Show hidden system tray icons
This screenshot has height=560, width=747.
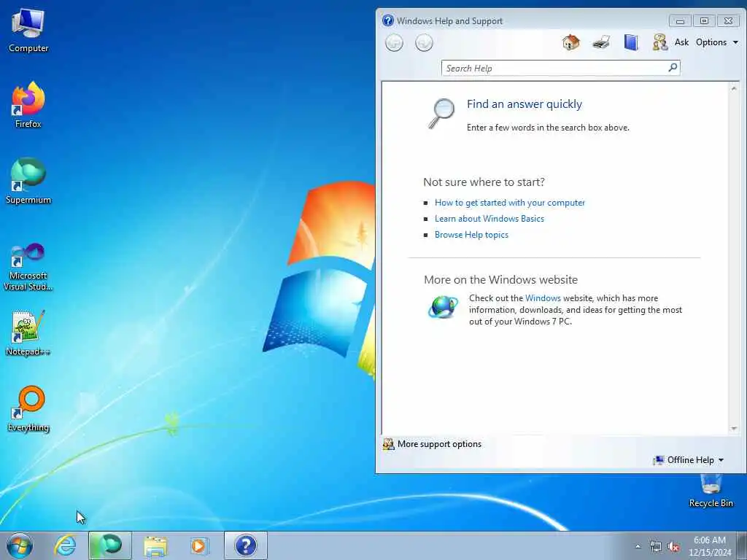[638, 546]
